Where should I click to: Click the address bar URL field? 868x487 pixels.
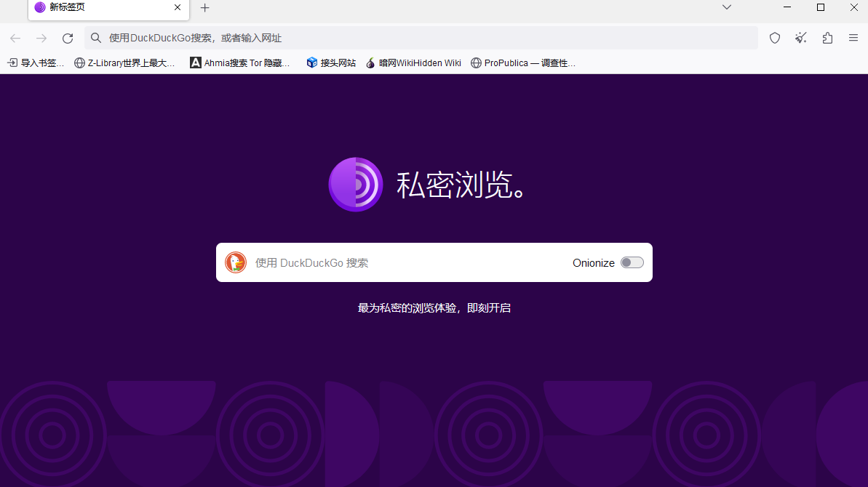coord(421,38)
